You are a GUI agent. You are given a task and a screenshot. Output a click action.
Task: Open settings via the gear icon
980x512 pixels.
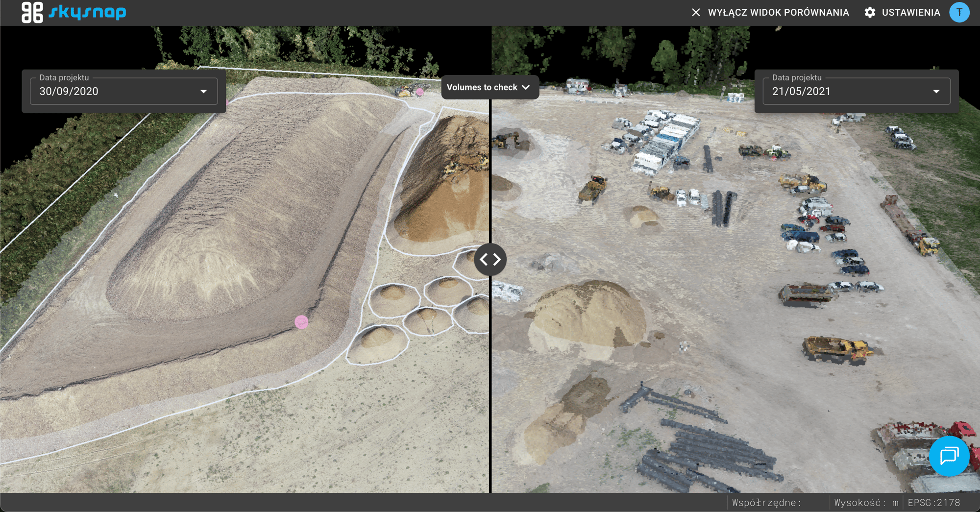pyautogui.click(x=870, y=12)
